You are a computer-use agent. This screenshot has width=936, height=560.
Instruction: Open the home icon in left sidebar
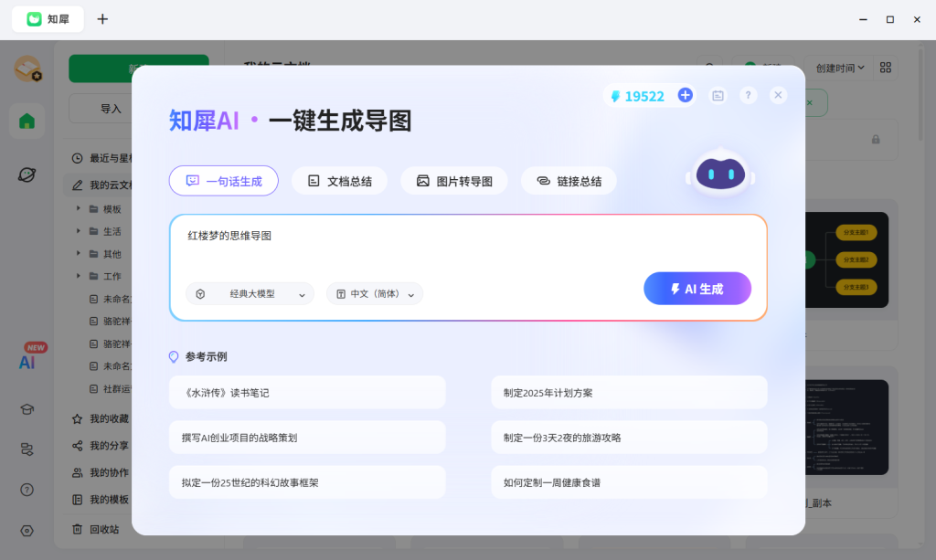point(27,122)
